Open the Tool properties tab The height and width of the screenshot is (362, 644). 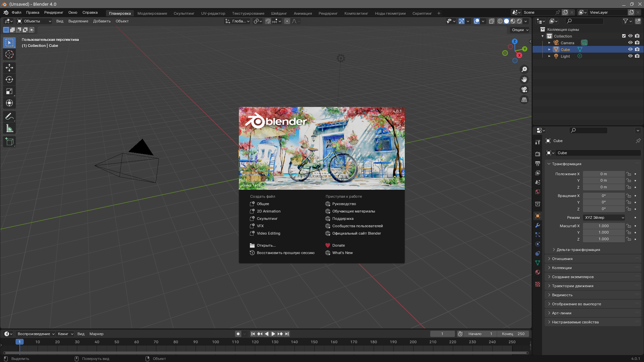pos(538,142)
